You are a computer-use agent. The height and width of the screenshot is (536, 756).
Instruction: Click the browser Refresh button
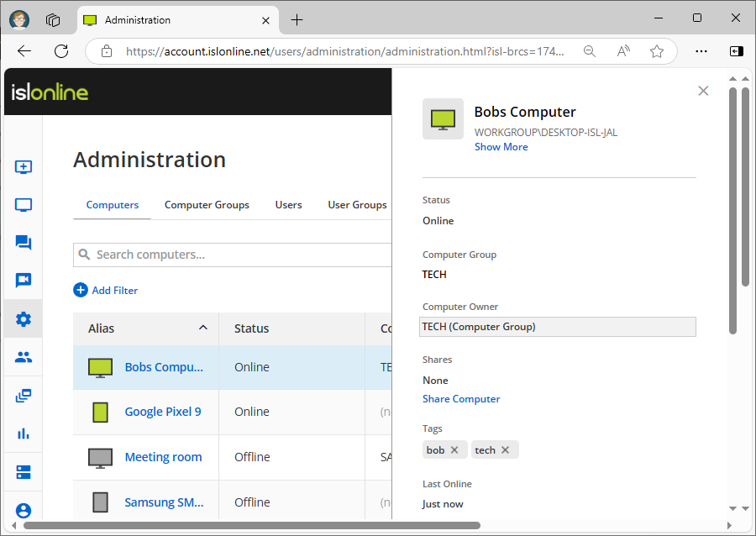point(61,51)
